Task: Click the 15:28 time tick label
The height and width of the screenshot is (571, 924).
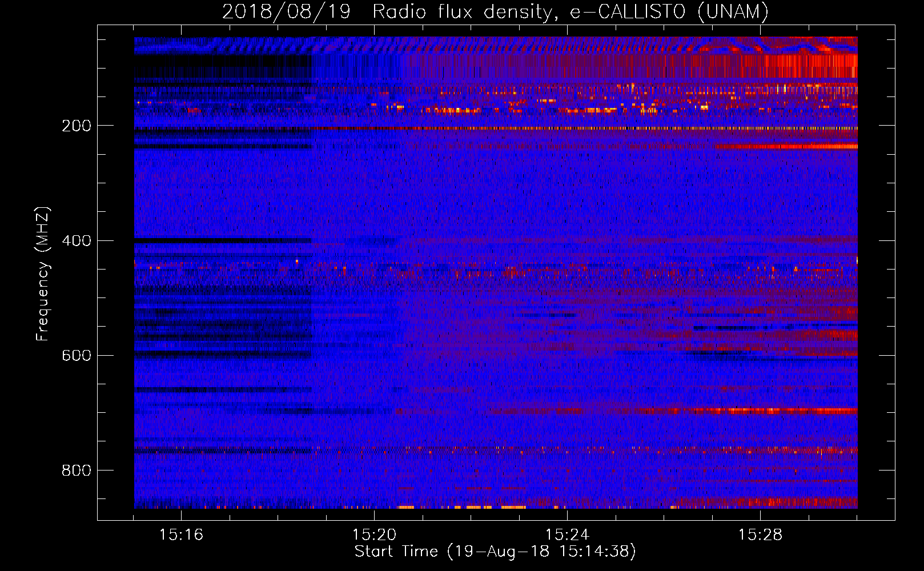Action: [760, 534]
